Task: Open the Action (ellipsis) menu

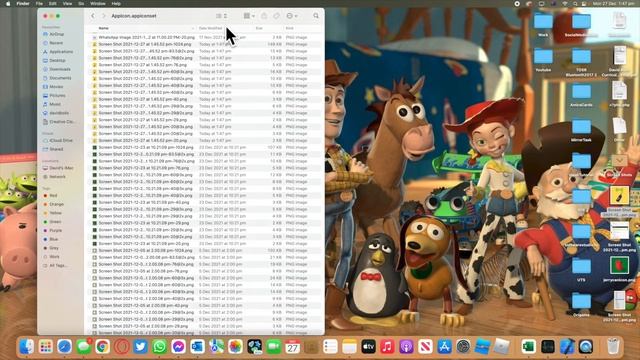Action: pos(291,16)
